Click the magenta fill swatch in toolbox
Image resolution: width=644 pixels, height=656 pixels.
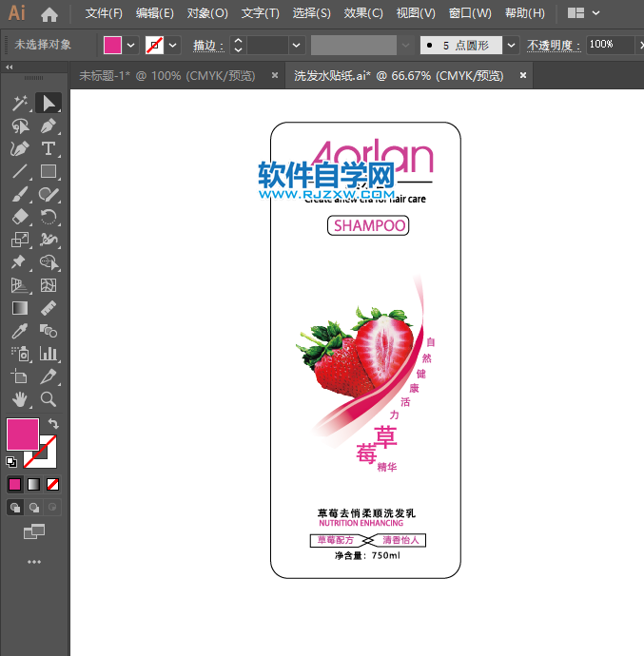23,434
